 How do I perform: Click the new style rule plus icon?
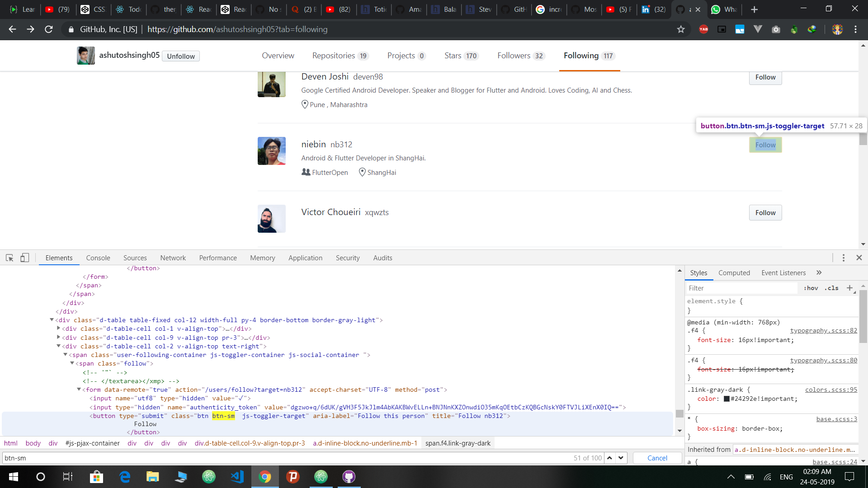(x=849, y=288)
